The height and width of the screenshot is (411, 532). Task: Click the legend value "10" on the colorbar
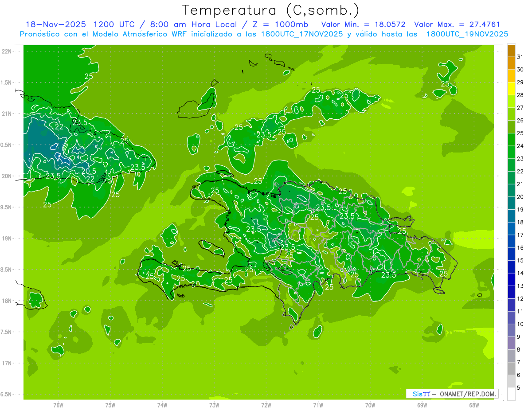pos(520,324)
